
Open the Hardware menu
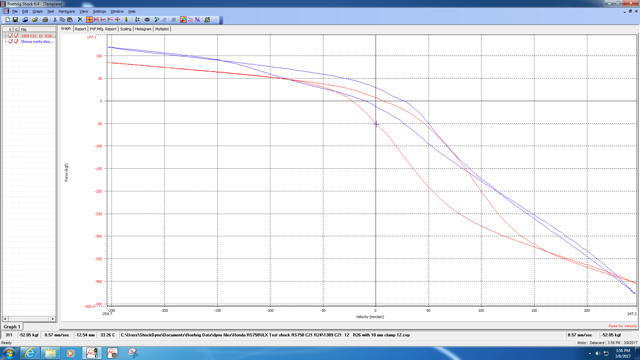(67, 11)
